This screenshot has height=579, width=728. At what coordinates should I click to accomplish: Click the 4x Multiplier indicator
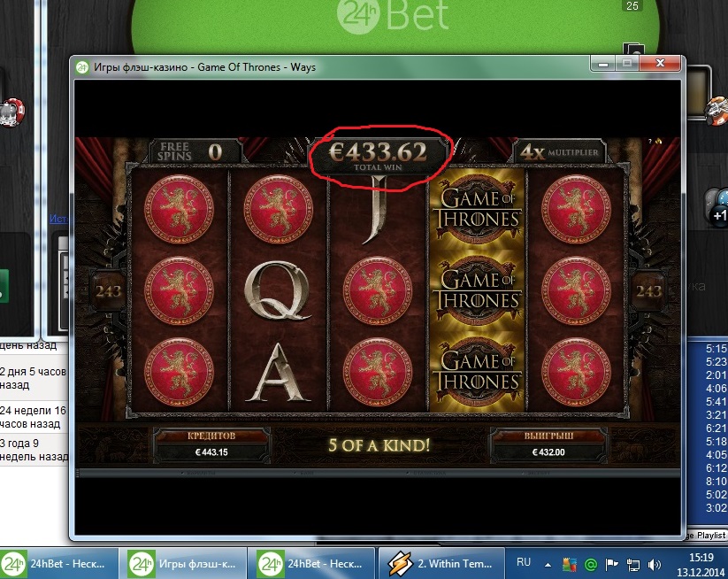tap(559, 152)
